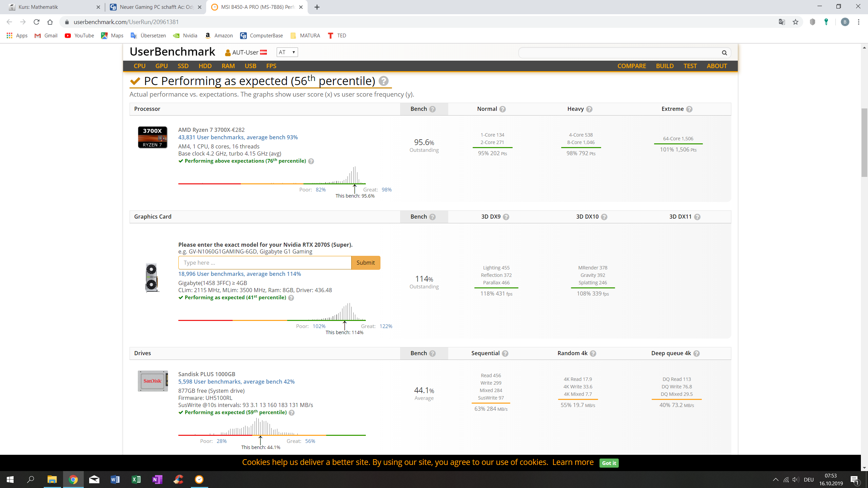The width and height of the screenshot is (868, 488).
Task: Click Google Translate icon in address bar
Action: pos(782,22)
